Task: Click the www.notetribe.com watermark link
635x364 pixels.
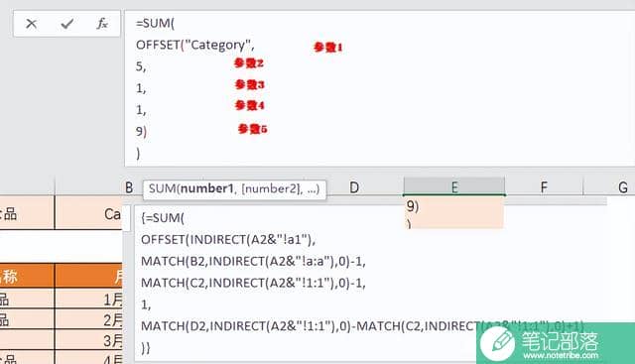Action: click(x=561, y=355)
